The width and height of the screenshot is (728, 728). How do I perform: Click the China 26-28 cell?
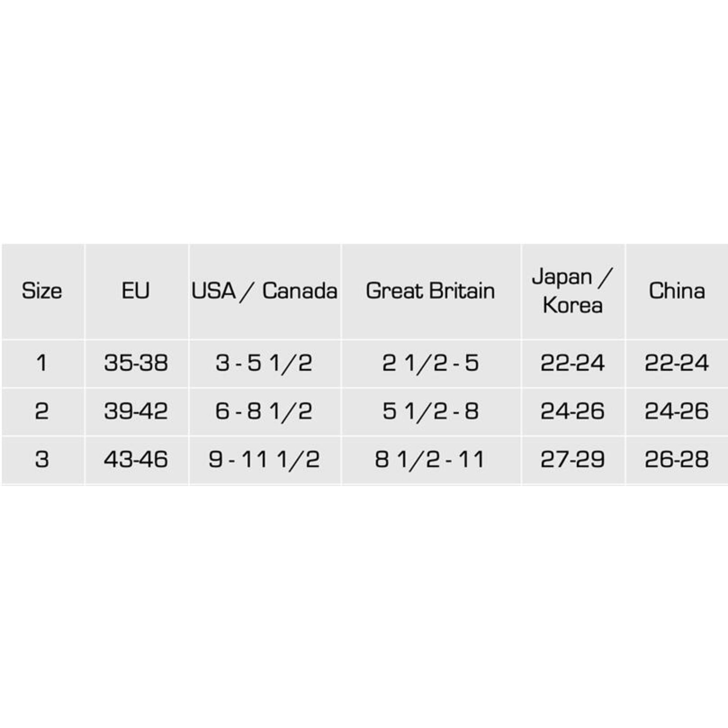pyautogui.click(x=676, y=459)
